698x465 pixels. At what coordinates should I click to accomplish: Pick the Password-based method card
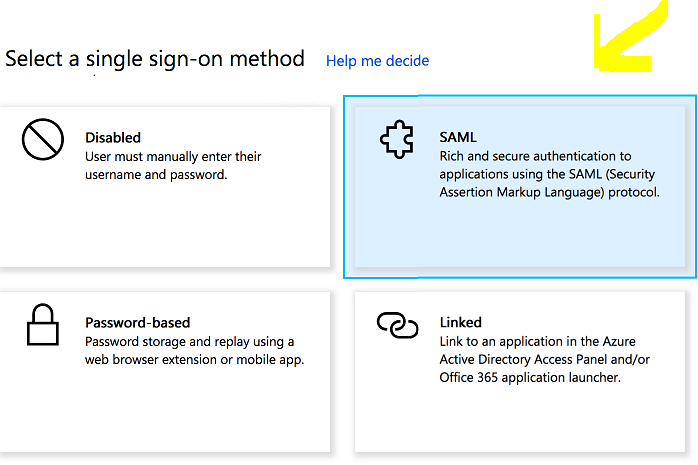tap(165, 372)
